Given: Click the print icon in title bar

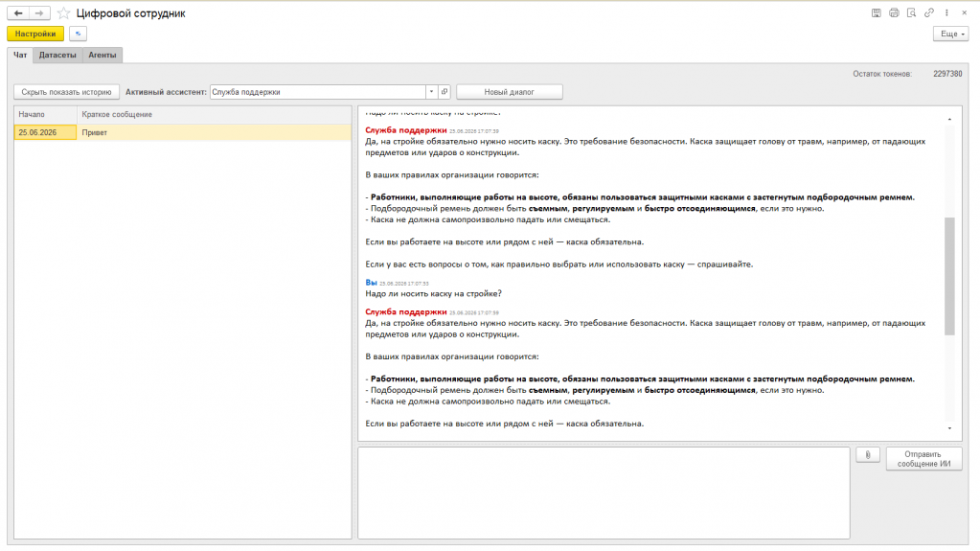Looking at the screenshot, I should [x=894, y=12].
